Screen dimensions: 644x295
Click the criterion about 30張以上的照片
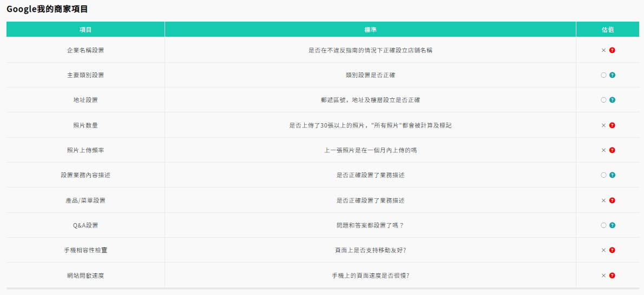pyautogui.click(x=371, y=125)
